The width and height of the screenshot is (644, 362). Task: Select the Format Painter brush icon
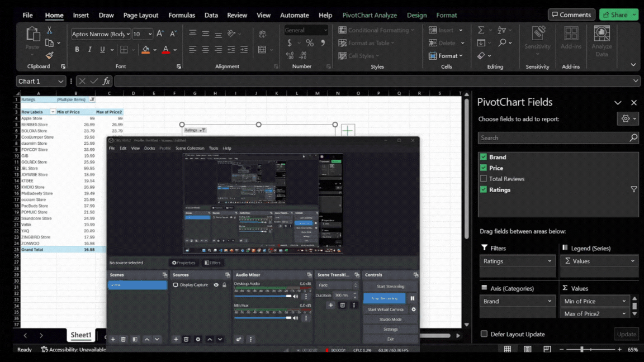(x=49, y=55)
